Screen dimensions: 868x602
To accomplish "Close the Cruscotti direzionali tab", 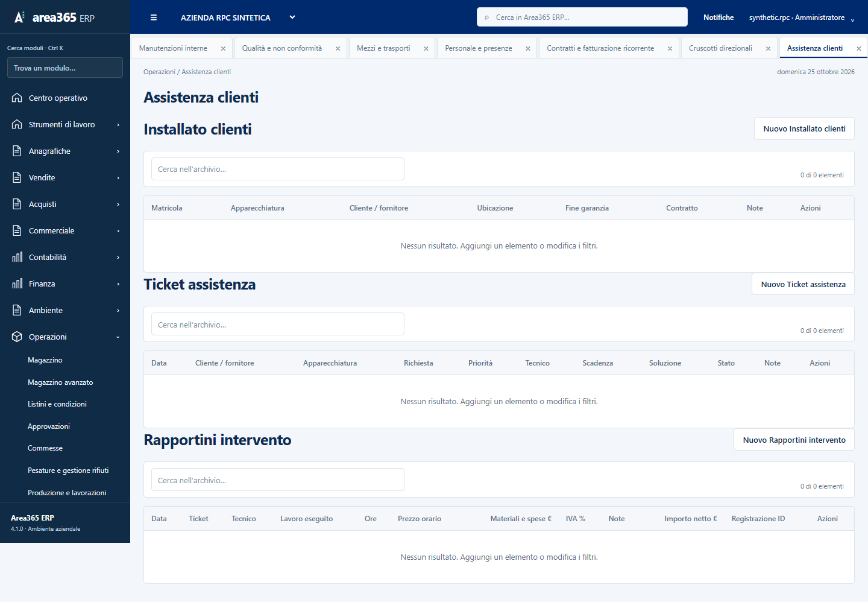I will pyautogui.click(x=768, y=48).
